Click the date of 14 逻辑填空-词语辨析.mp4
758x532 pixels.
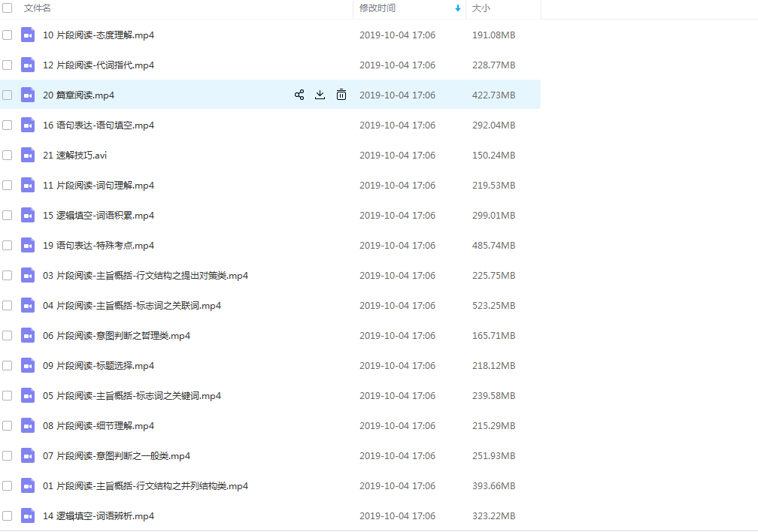coord(397,515)
